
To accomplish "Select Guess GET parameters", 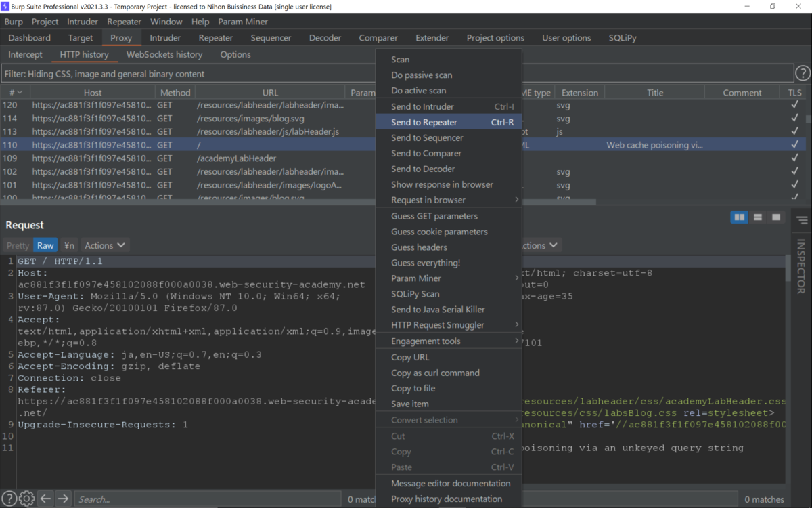I will [x=449, y=216].
